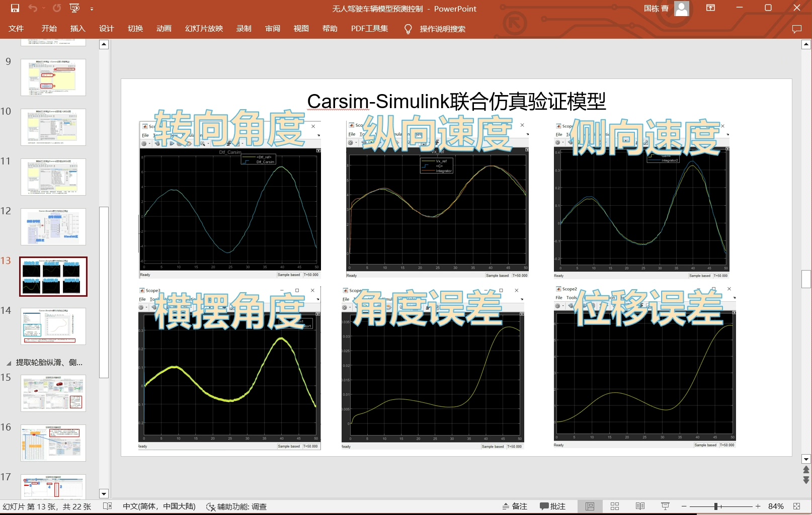The height and width of the screenshot is (515, 812).
Task: Open the 文件 menu
Action: click(16, 29)
